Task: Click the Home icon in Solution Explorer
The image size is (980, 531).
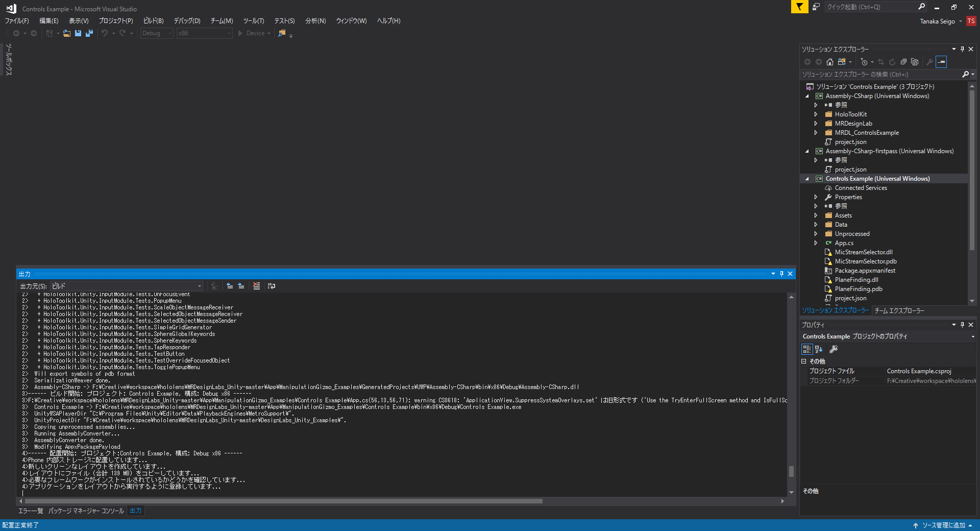Action: [x=830, y=62]
